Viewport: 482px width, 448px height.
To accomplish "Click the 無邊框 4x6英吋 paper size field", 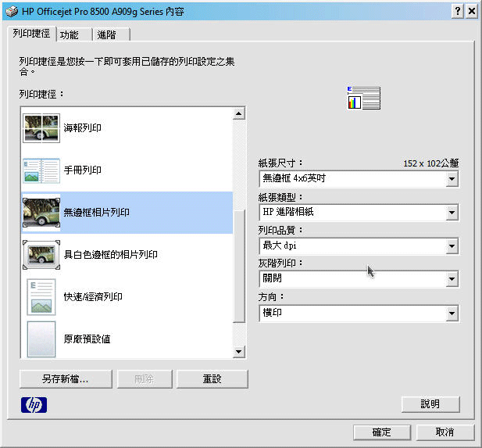I will pos(359,179).
